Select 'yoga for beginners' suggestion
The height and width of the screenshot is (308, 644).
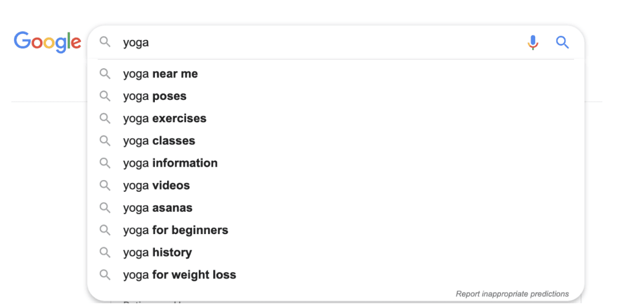[x=336, y=230]
